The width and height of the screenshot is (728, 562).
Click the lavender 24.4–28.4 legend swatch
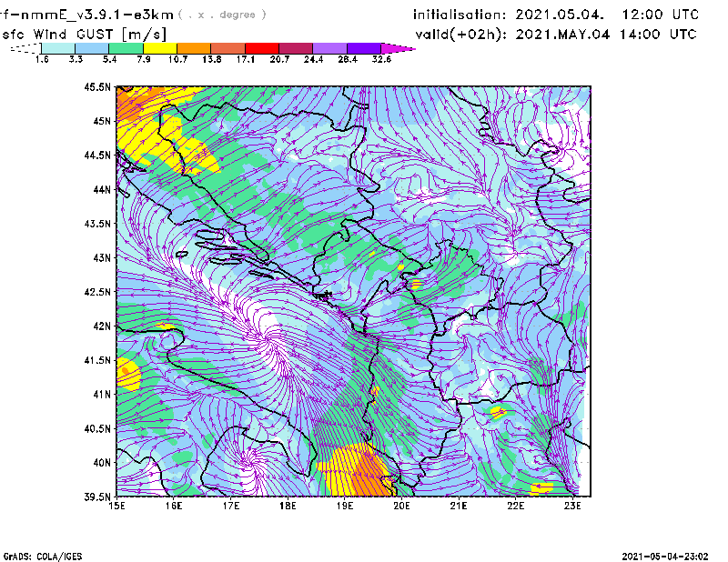pos(329,48)
